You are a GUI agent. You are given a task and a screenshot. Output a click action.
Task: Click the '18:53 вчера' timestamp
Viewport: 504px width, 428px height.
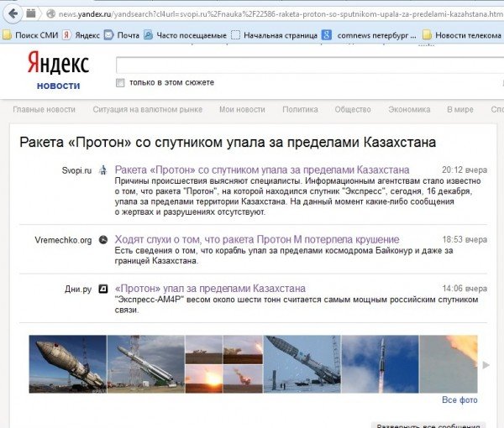click(465, 239)
